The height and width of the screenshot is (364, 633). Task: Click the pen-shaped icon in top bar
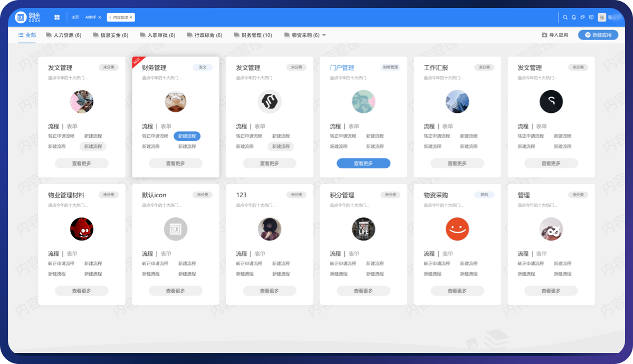[x=582, y=17]
